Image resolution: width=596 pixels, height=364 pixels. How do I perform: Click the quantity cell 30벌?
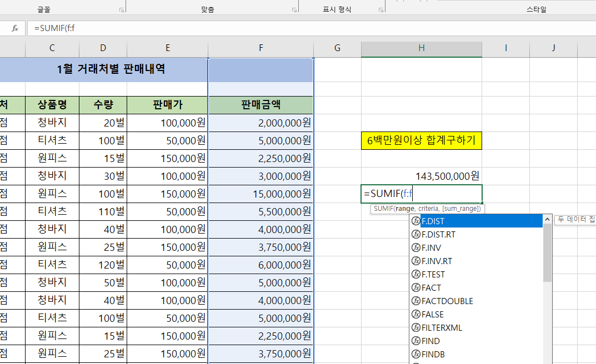pyautogui.click(x=103, y=176)
